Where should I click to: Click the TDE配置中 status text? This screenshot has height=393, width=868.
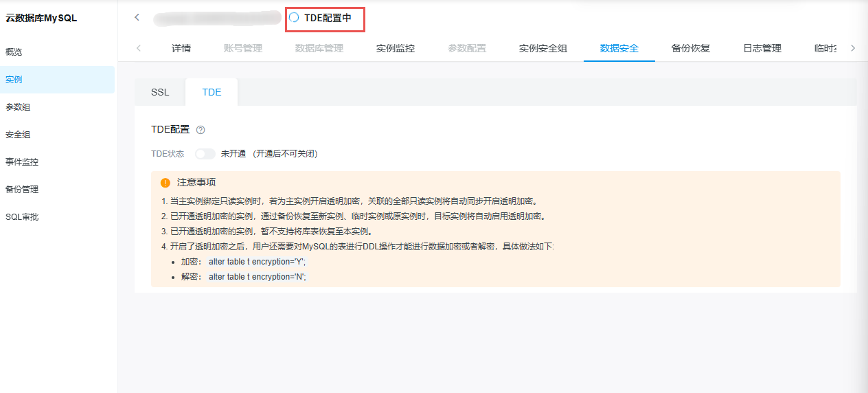click(328, 18)
